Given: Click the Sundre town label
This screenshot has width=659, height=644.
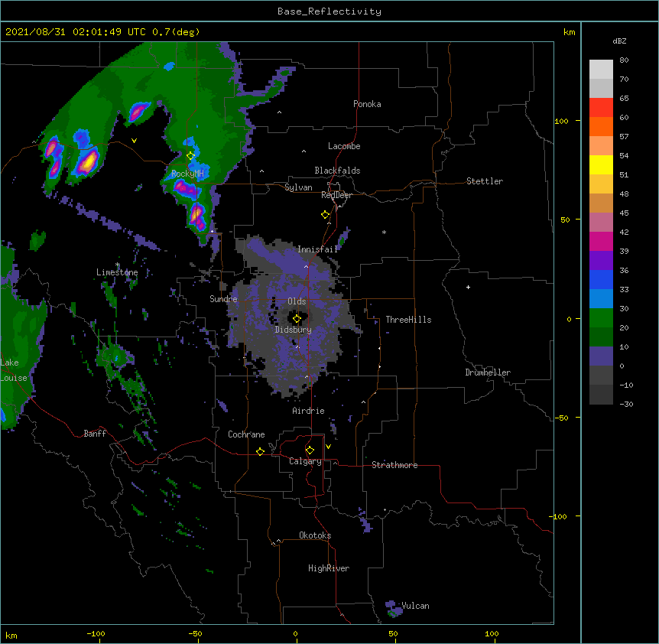Looking at the screenshot, I should point(223,299).
